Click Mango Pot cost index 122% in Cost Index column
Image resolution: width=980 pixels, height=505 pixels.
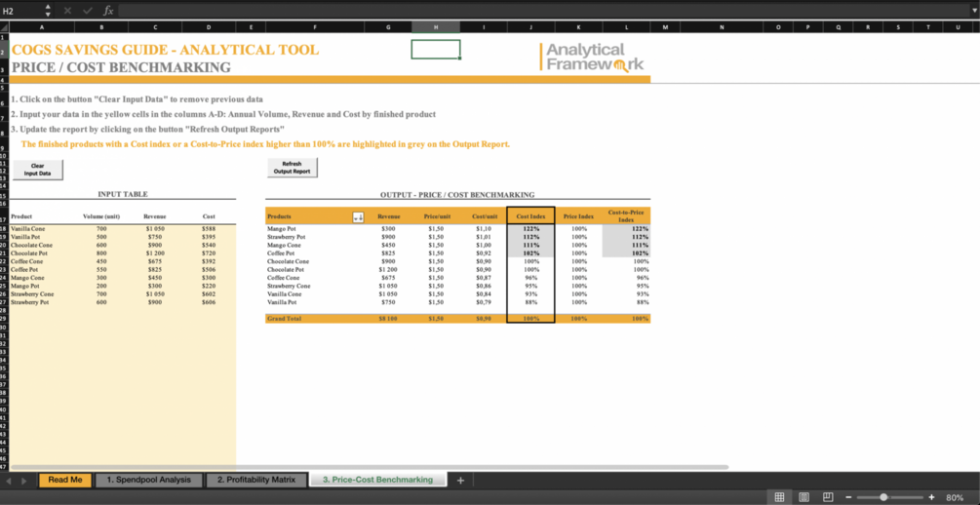click(x=530, y=229)
